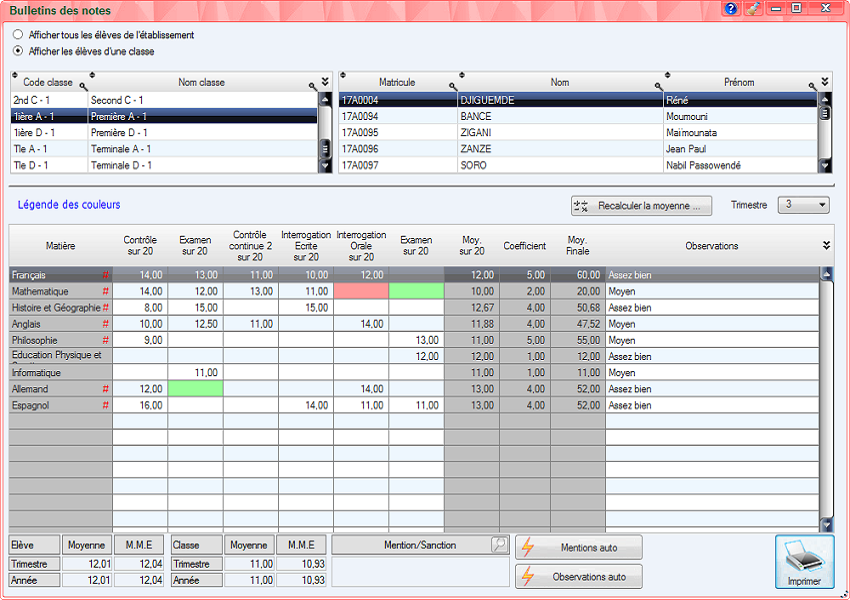Click Coefficient column header
The height and width of the screenshot is (600, 850).
[524, 246]
